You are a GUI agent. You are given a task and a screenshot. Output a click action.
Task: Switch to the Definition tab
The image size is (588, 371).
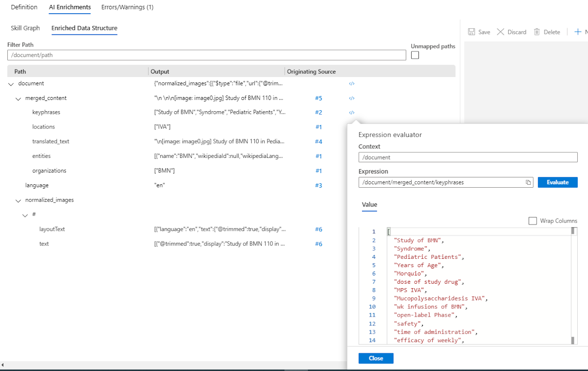point(24,7)
